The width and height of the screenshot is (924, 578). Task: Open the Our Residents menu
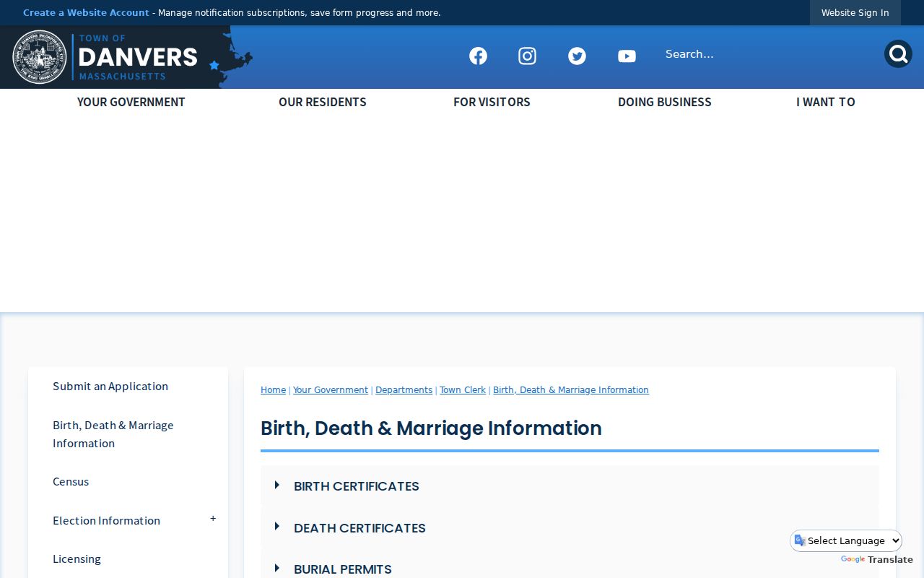click(x=323, y=102)
